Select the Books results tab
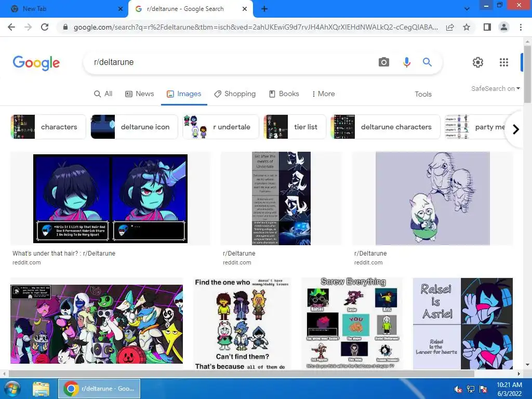The height and width of the screenshot is (399, 532). tap(284, 94)
